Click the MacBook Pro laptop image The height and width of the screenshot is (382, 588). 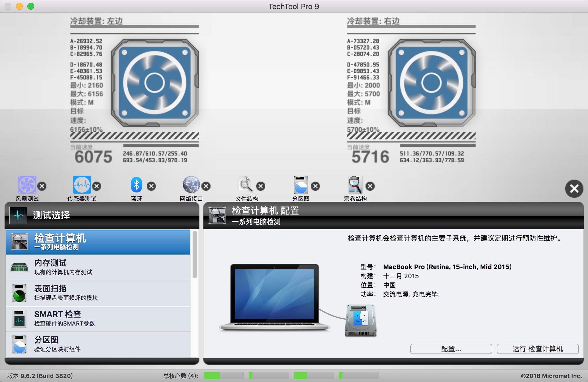coord(275,297)
